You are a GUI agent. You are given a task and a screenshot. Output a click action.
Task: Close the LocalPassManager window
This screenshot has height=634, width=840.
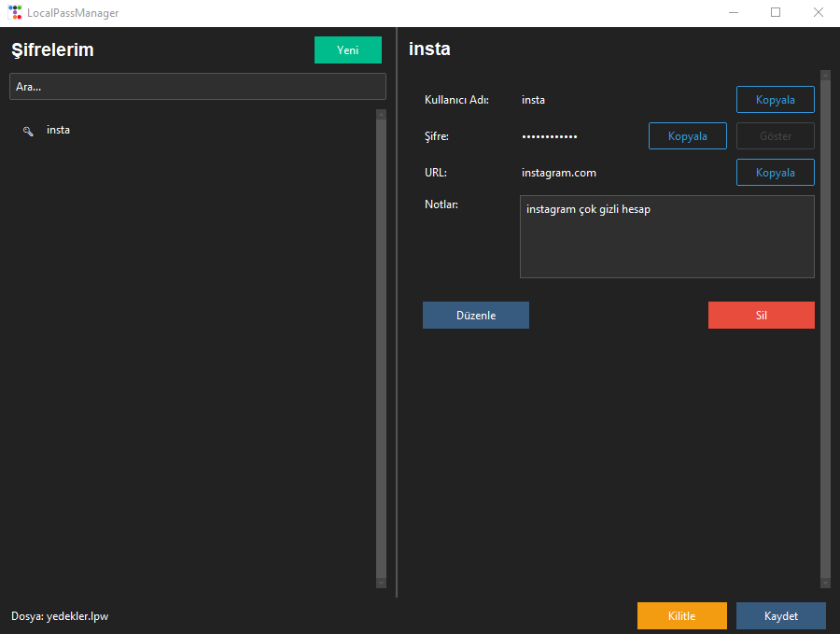click(x=818, y=12)
